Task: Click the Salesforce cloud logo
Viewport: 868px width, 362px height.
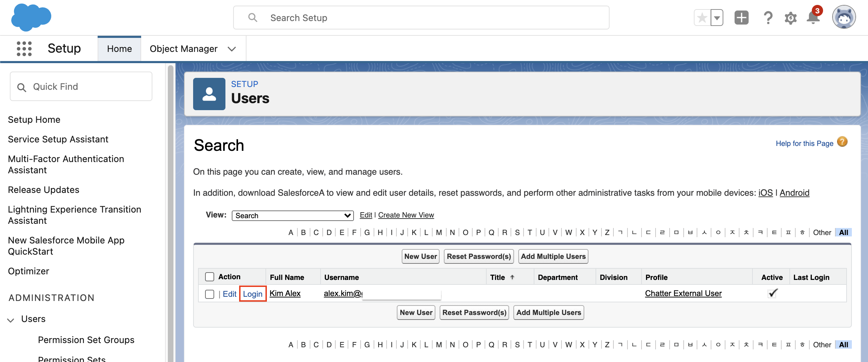Action: coord(31,17)
